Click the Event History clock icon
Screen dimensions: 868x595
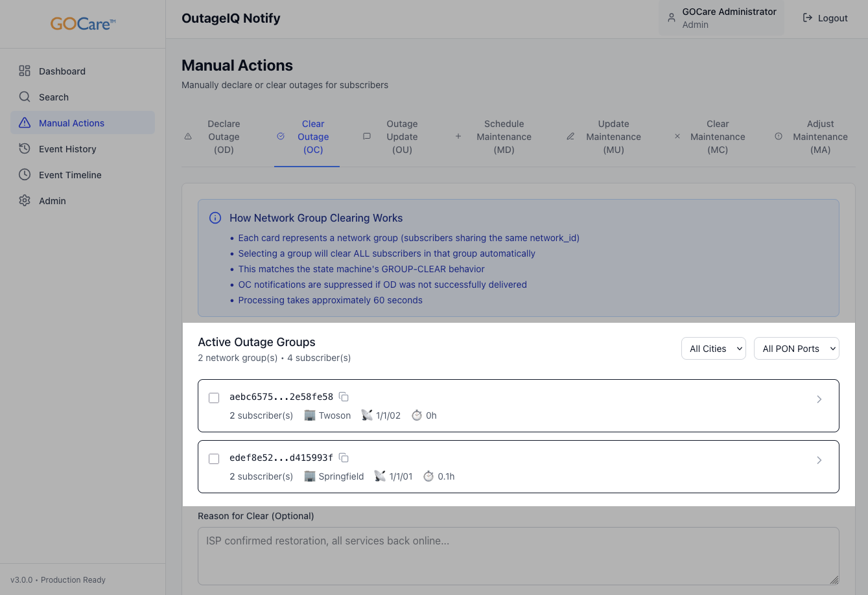pyautogui.click(x=25, y=149)
